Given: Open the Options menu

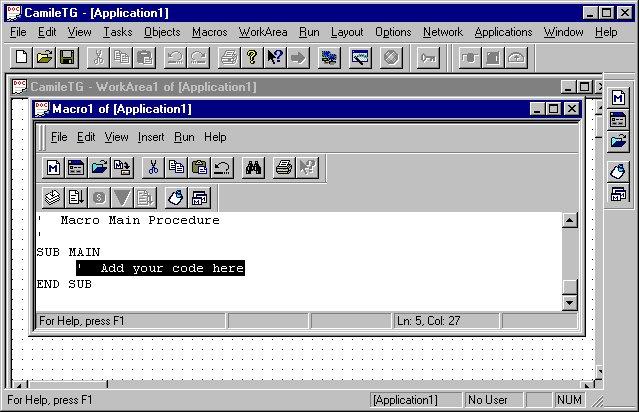Looking at the screenshot, I should pos(393,32).
